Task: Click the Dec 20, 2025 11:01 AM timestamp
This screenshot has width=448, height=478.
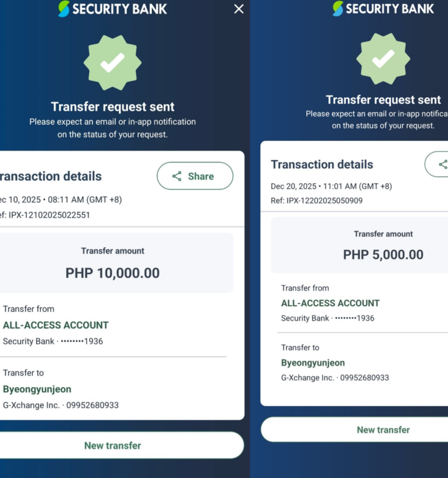Action: pyautogui.click(x=331, y=186)
